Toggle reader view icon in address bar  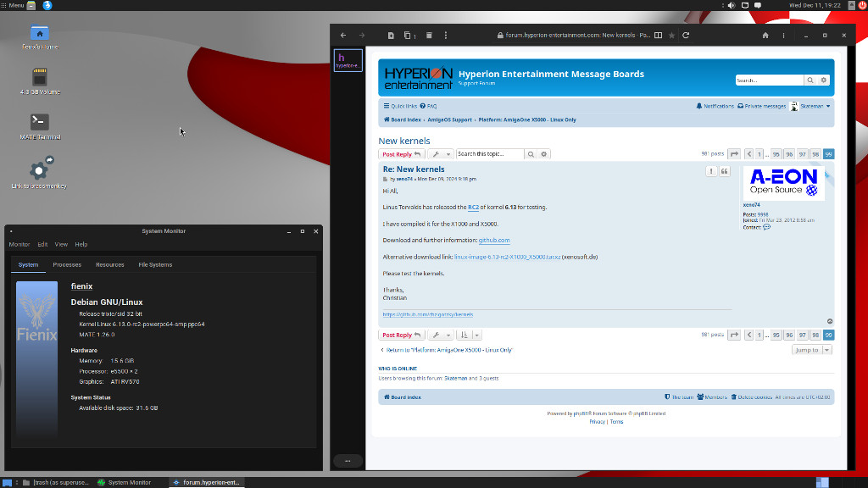coord(658,36)
